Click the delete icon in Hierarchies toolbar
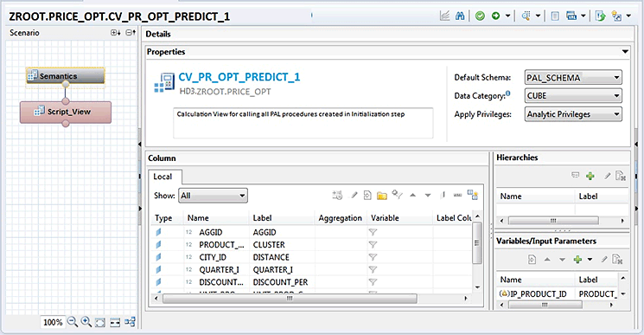Viewport: 644px width, 335px height. (621, 176)
